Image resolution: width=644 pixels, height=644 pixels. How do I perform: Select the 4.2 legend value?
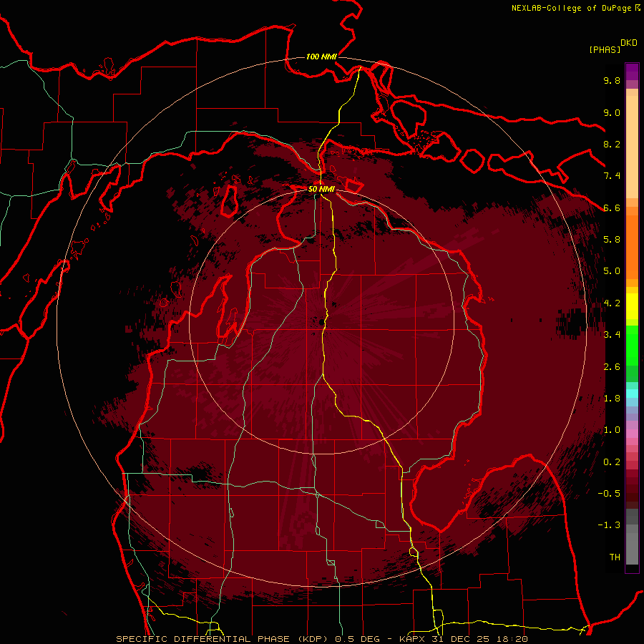pos(612,303)
